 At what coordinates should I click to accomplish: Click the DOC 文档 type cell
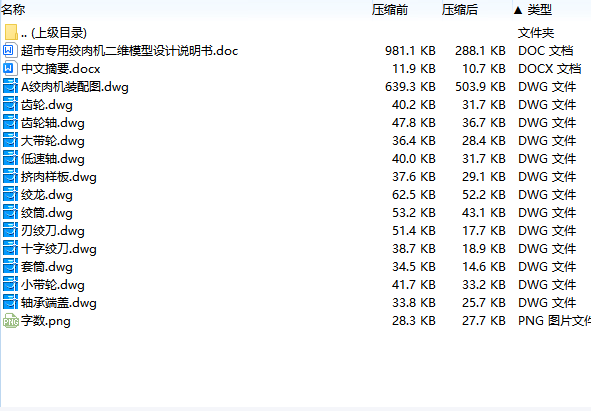pos(545,51)
